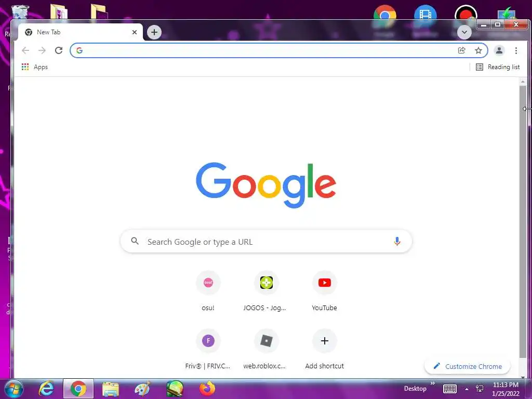The width and height of the screenshot is (532, 399).
Task: Open the Recycle Bin on the desktop
Action: (x=20, y=12)
